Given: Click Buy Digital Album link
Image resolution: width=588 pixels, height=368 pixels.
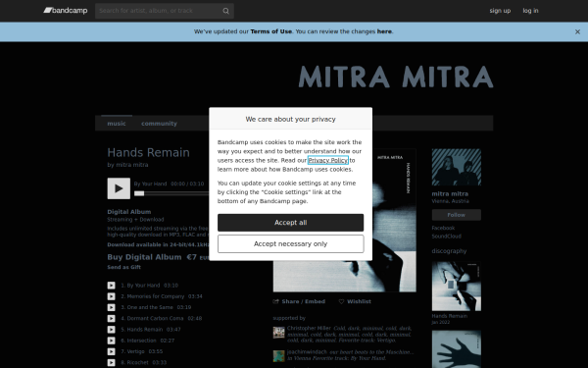Looking at the screenshot, I should point(144,257).
